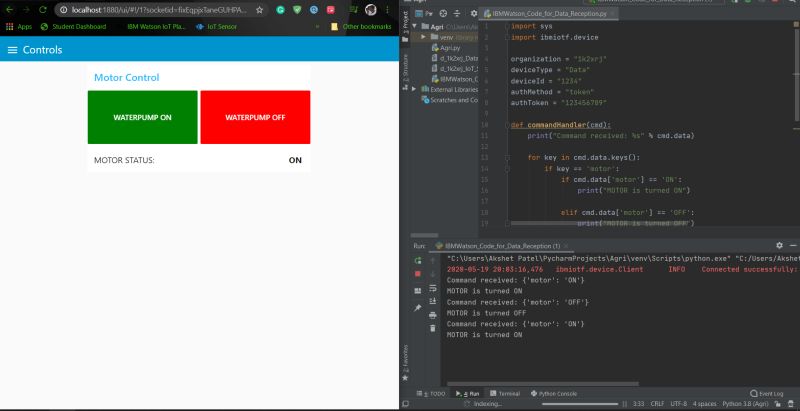Open the IoT Sensor bookmark
The height and width of the screenshot is (411, 800).
click(x=216, y=27)
